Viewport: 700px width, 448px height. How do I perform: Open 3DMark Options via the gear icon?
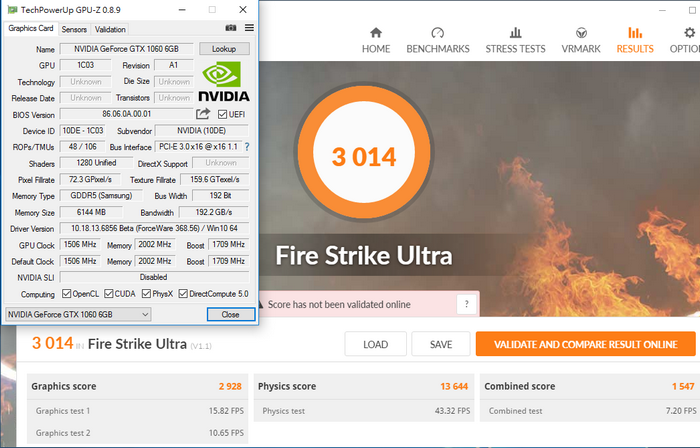point(685,39)
